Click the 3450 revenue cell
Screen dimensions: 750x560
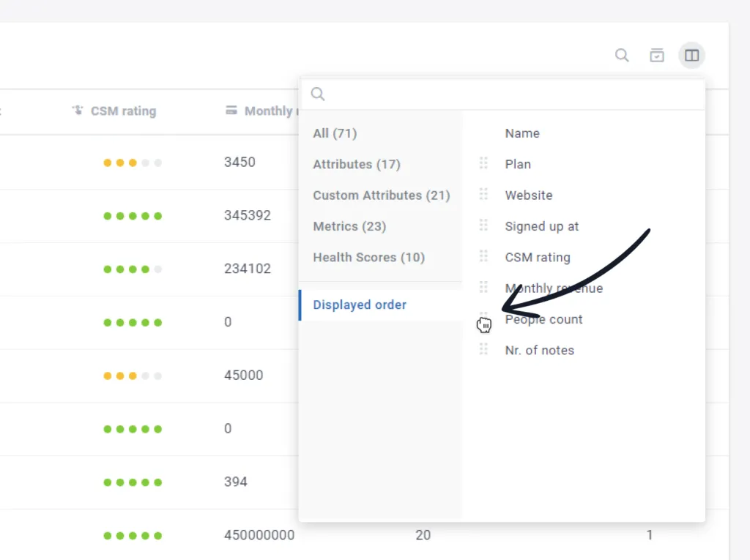240,162
